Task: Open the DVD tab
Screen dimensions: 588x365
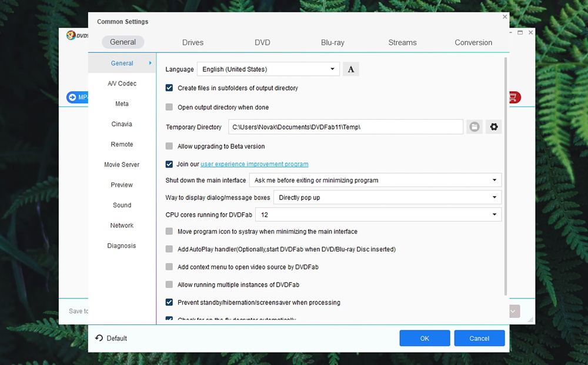Action: click(x=262, y=42)
